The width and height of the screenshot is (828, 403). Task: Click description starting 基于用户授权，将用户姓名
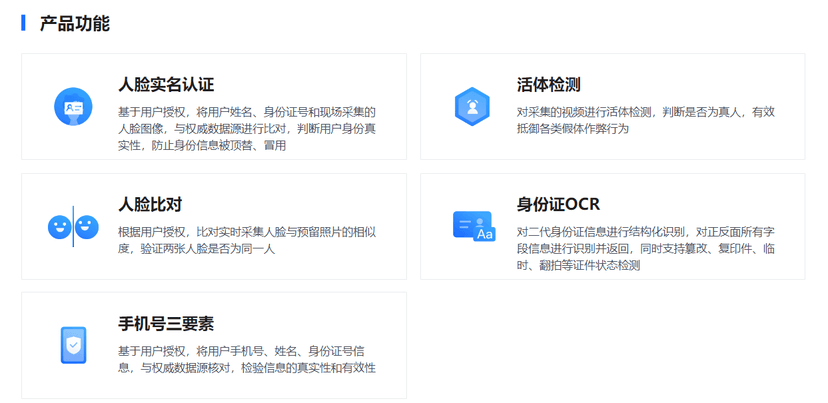pos(247,128)
